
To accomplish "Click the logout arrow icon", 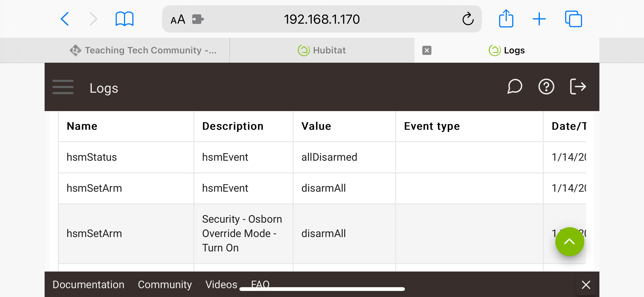I will point(578,87).
